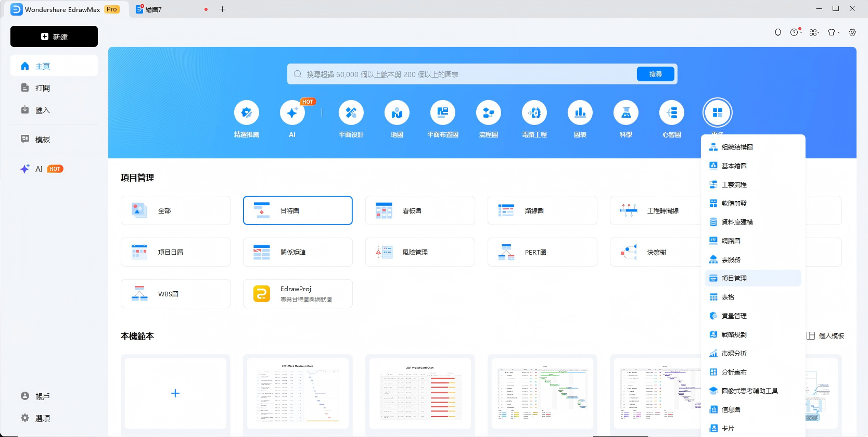Choose the 項目日曆 calendar card

(x=175, y=252)
